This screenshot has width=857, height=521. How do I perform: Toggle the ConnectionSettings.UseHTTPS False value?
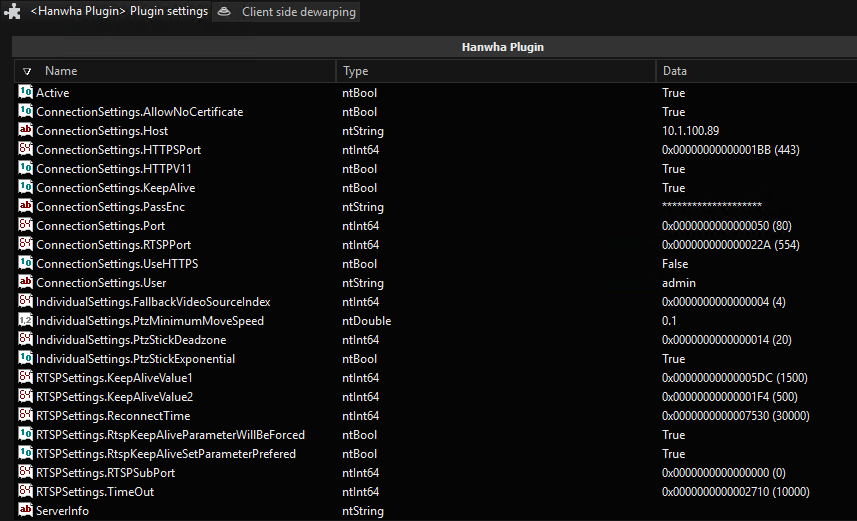pos(675,264)
